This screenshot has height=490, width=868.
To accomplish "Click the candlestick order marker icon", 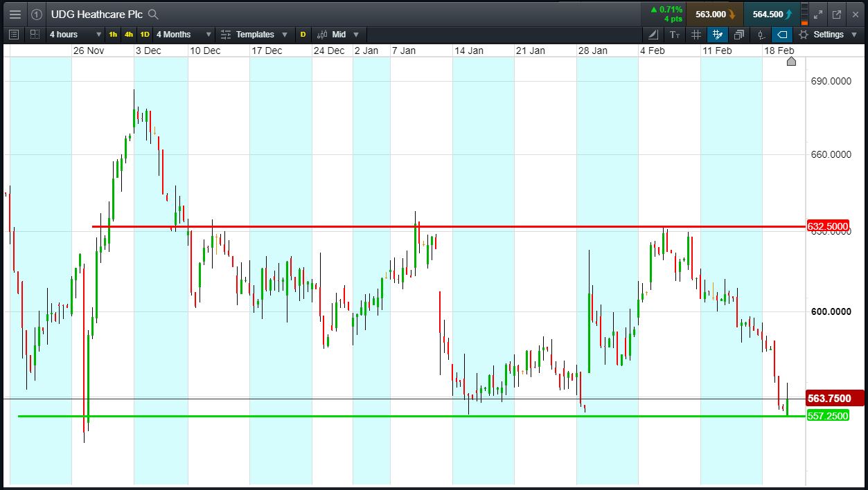I will tap(761, 34).
